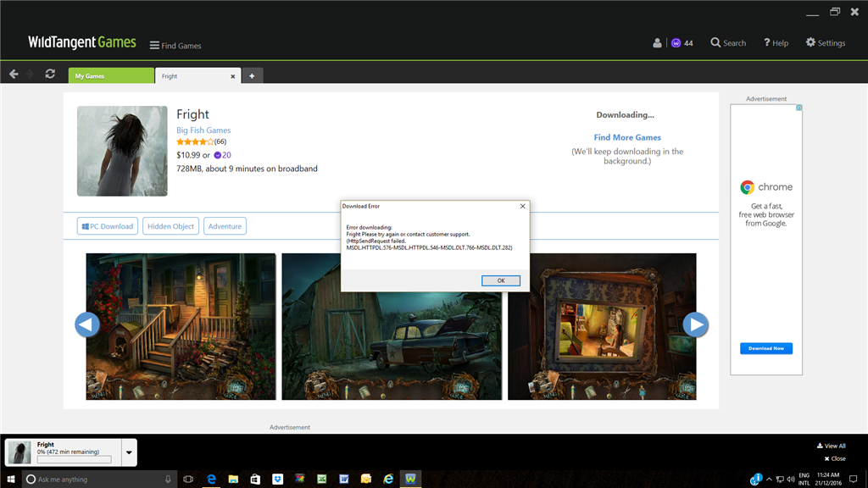Click the ad info icon on Chrome ad

[798, 108]
